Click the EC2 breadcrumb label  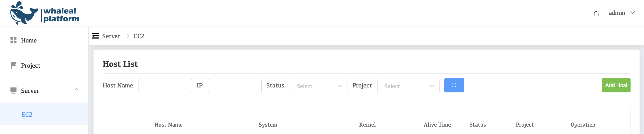139,36
